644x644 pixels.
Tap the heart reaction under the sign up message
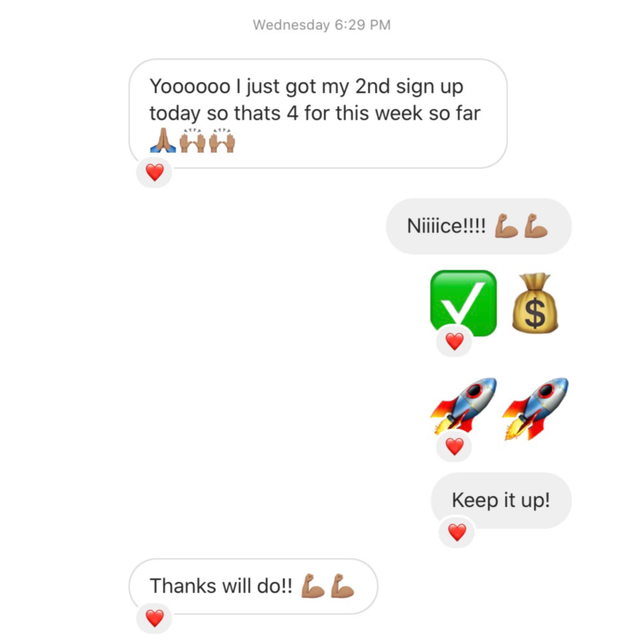tap(154, 172)
